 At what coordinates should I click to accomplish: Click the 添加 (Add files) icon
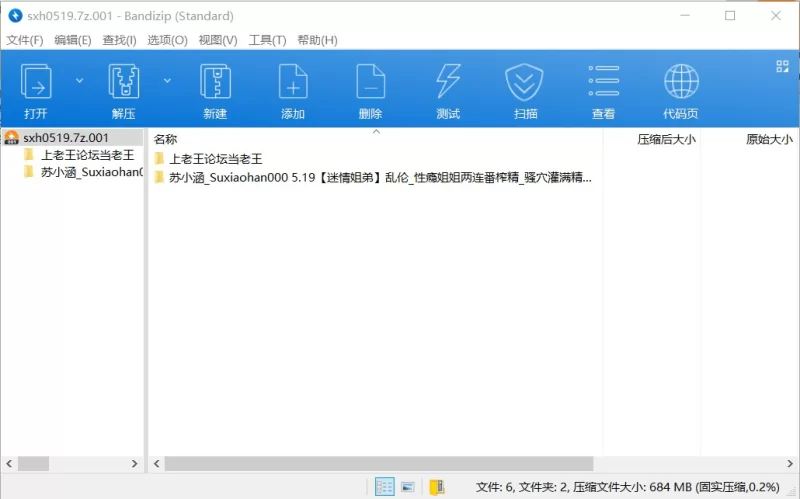coord(293,82)
